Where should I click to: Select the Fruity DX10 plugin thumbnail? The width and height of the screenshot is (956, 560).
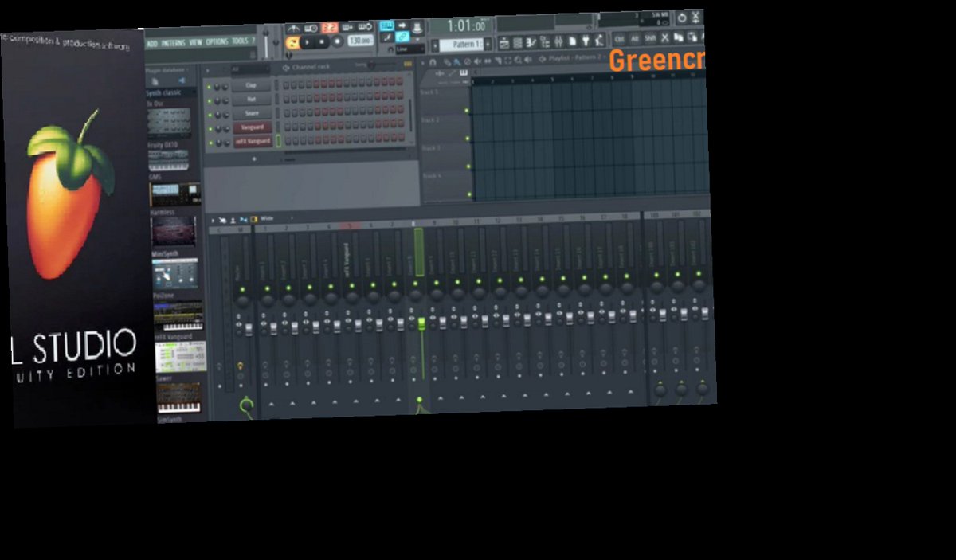[169, 160]
